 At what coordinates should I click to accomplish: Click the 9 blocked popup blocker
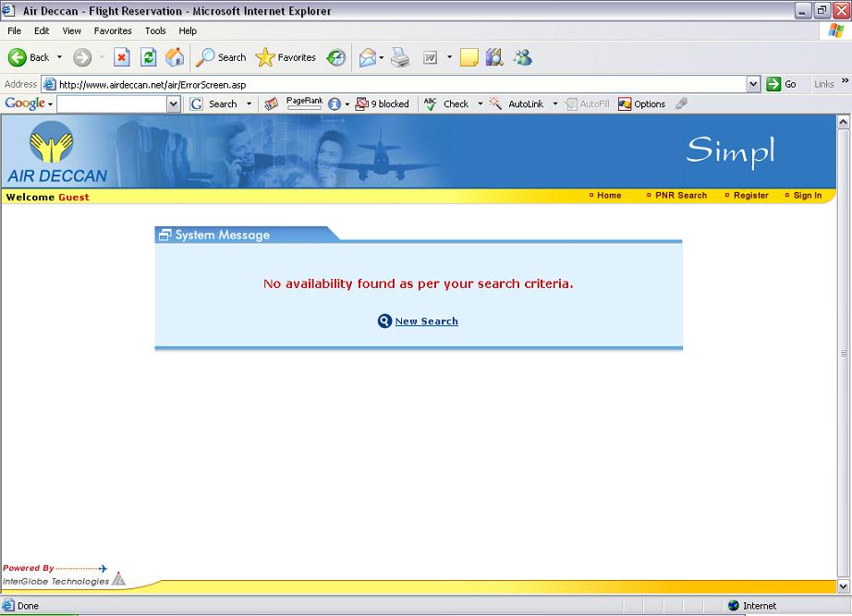382,103
